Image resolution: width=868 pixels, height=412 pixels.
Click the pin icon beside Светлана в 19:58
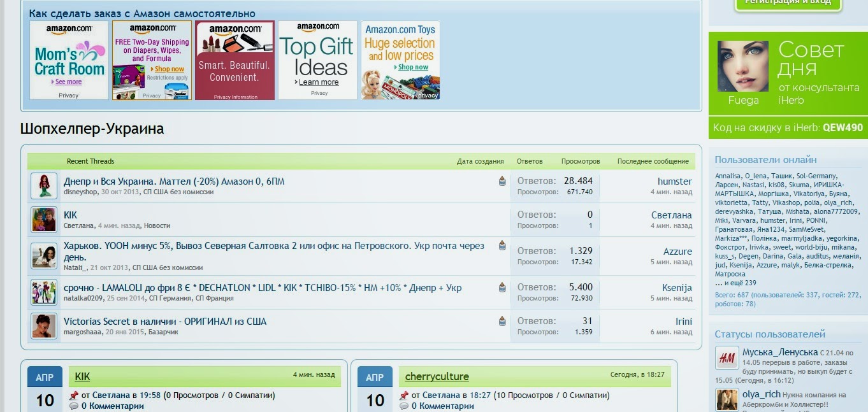[x=74, y=395]
